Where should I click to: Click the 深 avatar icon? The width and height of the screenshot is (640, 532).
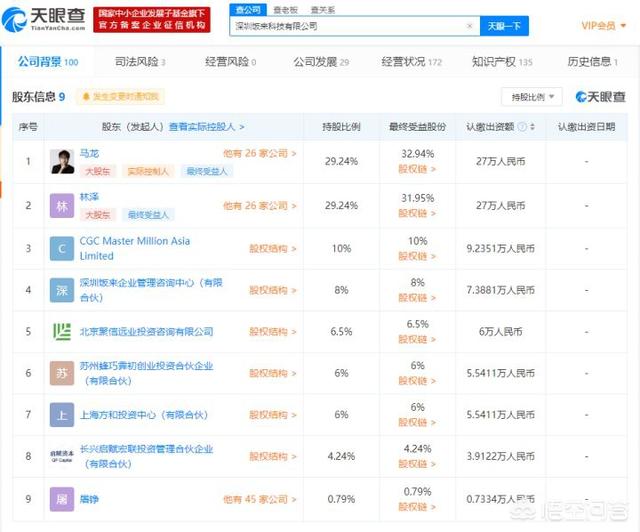[62, 290]
